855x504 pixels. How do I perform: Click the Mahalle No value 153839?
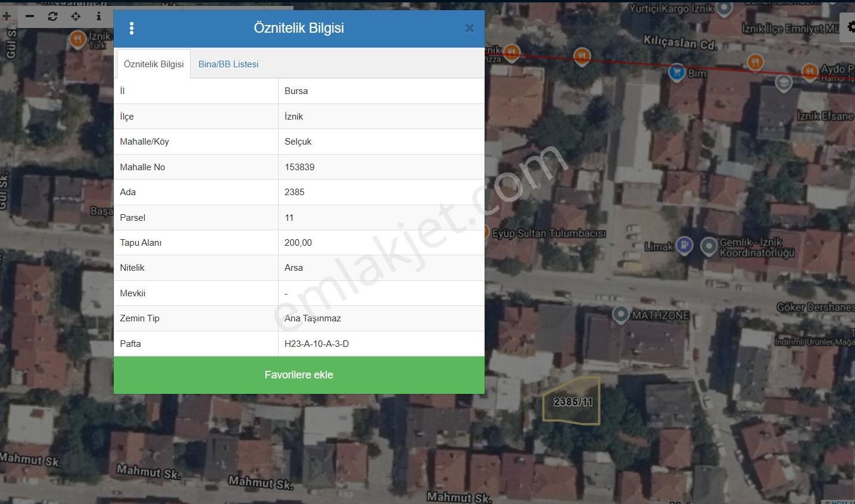[299, 167]
